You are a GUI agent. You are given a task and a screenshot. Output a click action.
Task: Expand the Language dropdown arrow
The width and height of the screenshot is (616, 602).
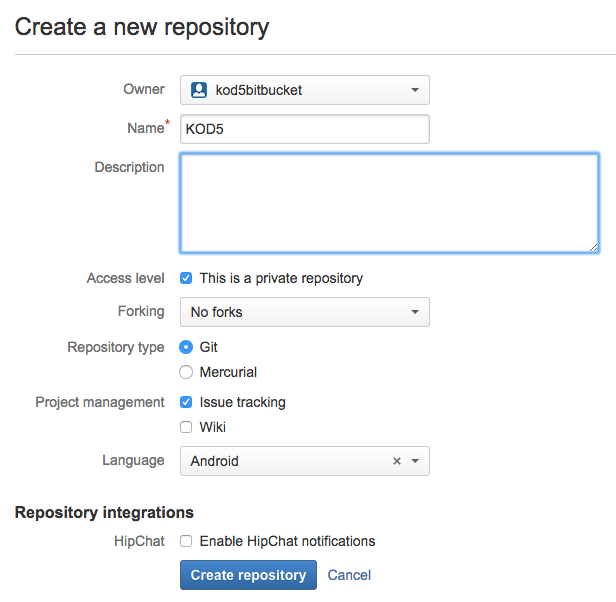pyautogui.click(x=415, y=461)
